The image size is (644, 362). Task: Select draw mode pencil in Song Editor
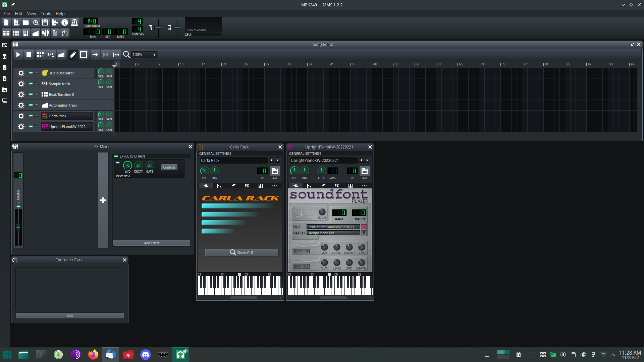pos(73,54)
